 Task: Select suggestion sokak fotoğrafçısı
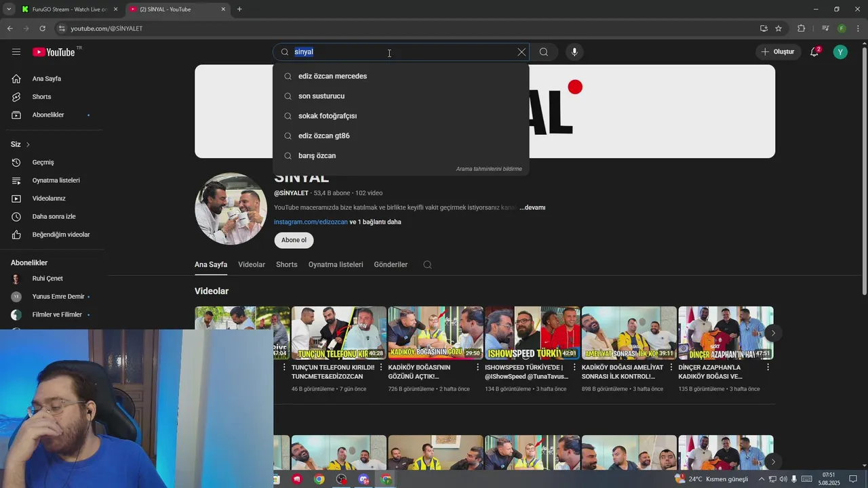pyautogui.click(x=401, y=116)
